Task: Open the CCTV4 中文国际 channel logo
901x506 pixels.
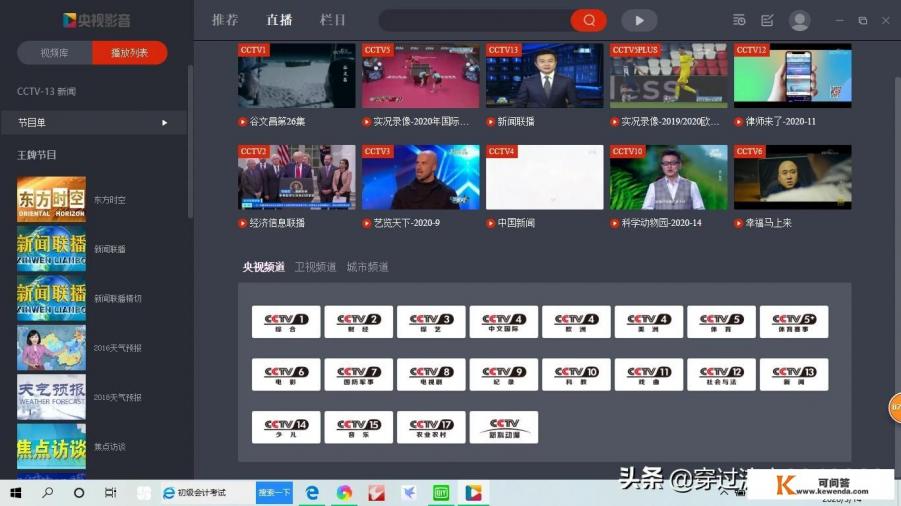Action: pos(504,322)
